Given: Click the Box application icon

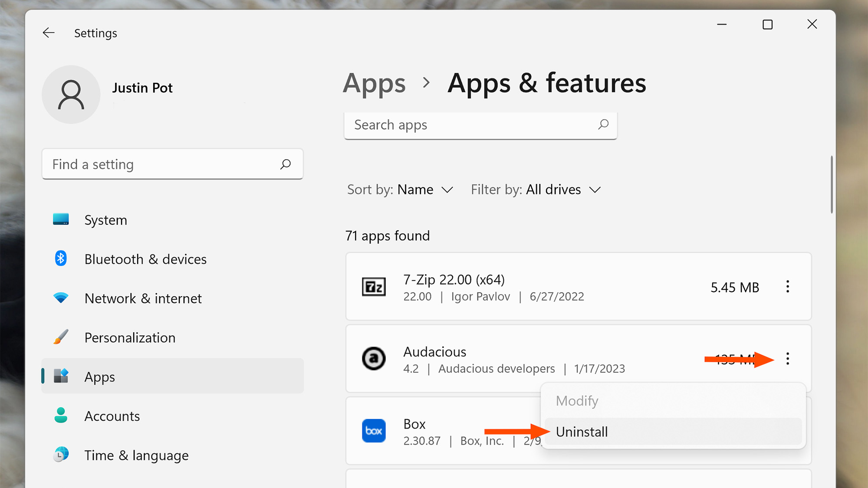Looking at the screenshot, I should [374, 431].
